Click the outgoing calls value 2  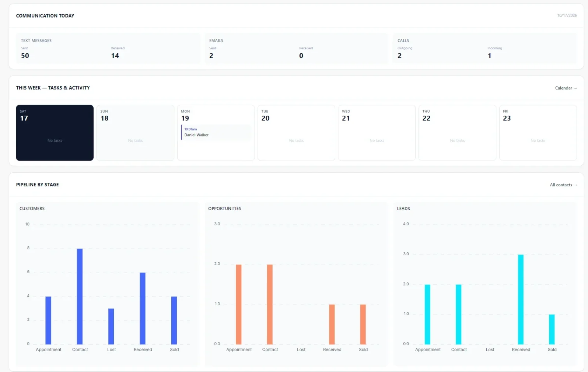coord(399,56)
